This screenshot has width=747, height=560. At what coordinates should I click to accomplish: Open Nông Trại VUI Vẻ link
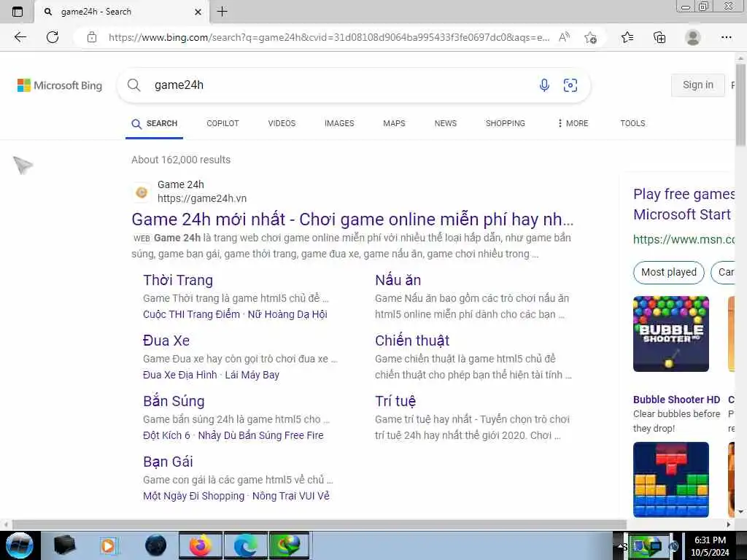coord(290,496)
